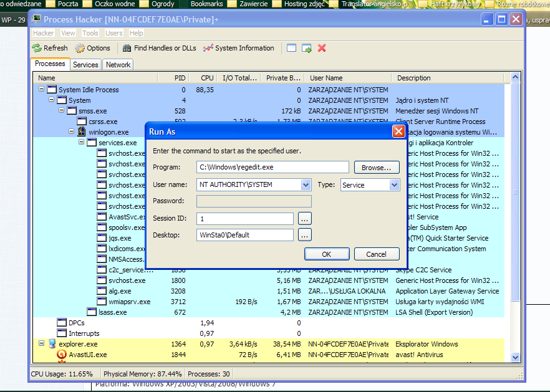The width and height of the screenshot is (550, 392).
Task: Click the process list vertical scrollbar thumb
Action: pos(515,191)
